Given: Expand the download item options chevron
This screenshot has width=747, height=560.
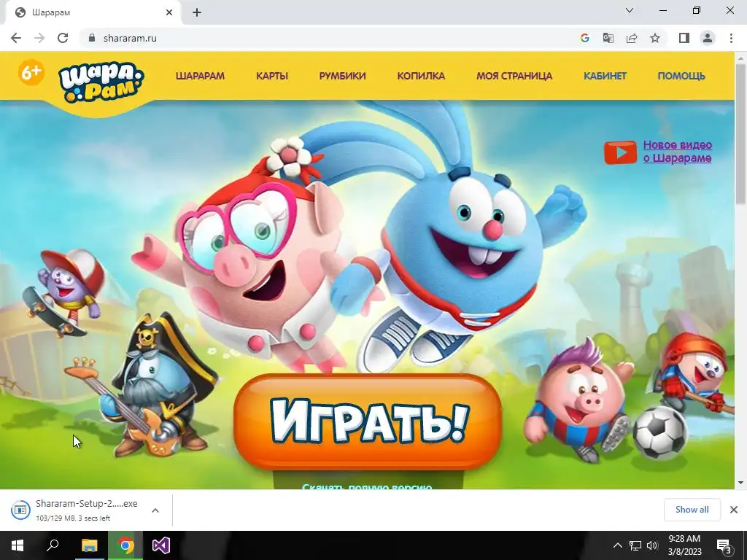Looking at the screenshot, I should point(155,510).
